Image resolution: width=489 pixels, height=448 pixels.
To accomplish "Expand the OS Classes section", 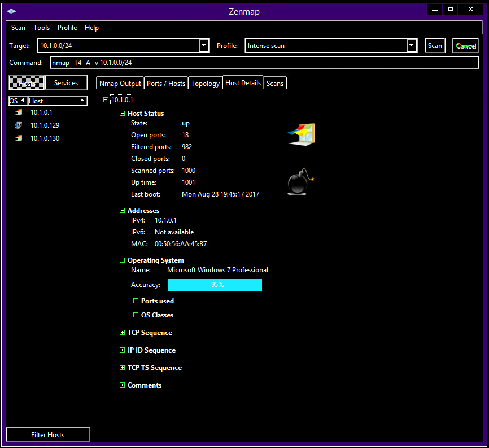I will click(136, 315).
